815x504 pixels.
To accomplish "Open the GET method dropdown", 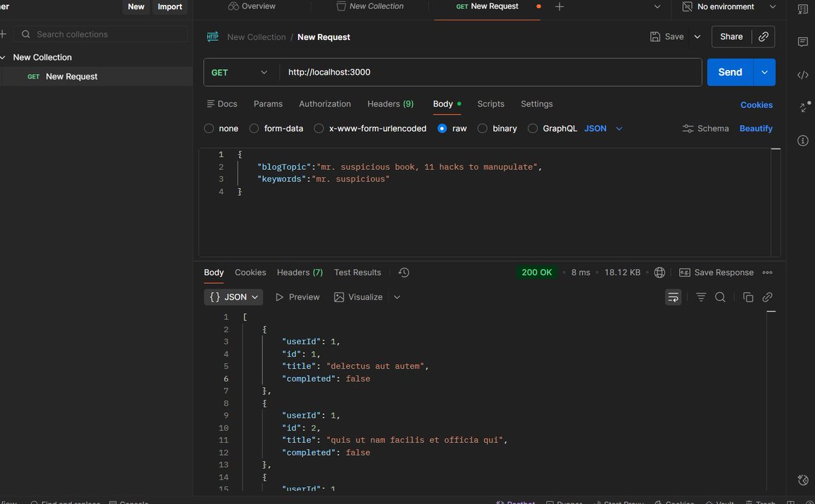I will 241,72.
